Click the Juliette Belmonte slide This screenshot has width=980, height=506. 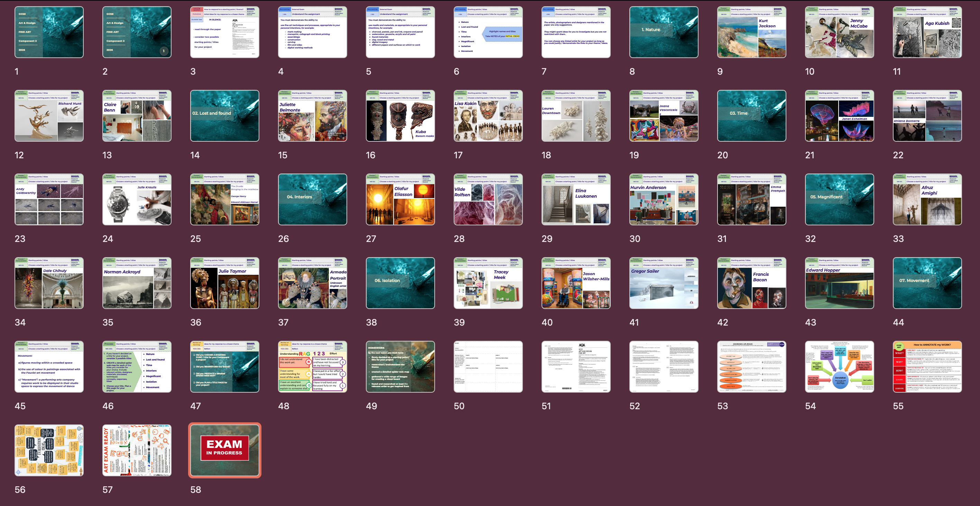point(313,116)
